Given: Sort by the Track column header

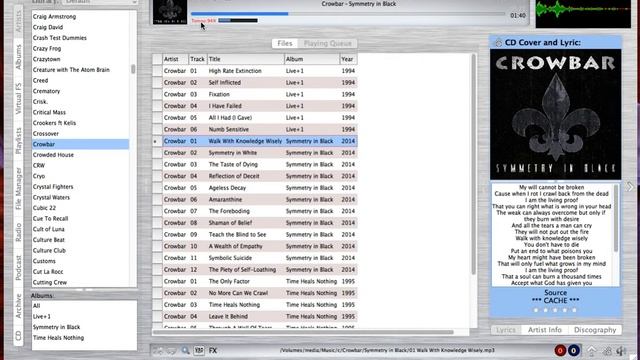Looking at the screenshot, I should pos(198,59).
